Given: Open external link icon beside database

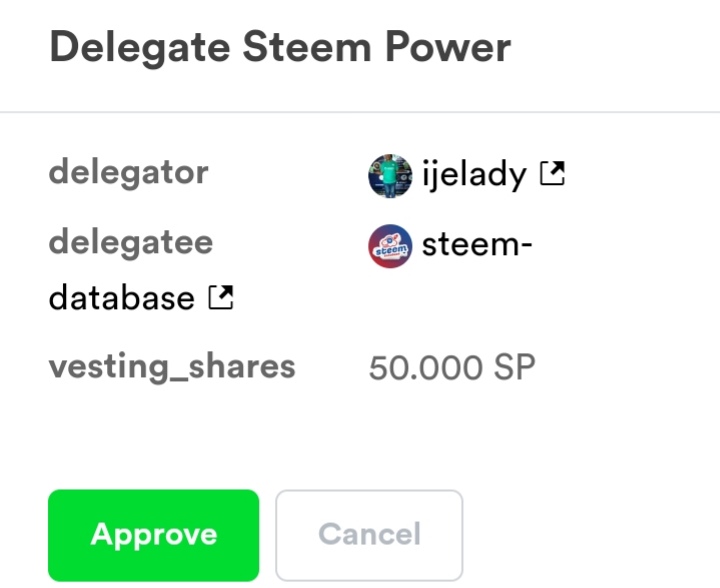Looking at the screenshot, I should (x=220, y=297).
